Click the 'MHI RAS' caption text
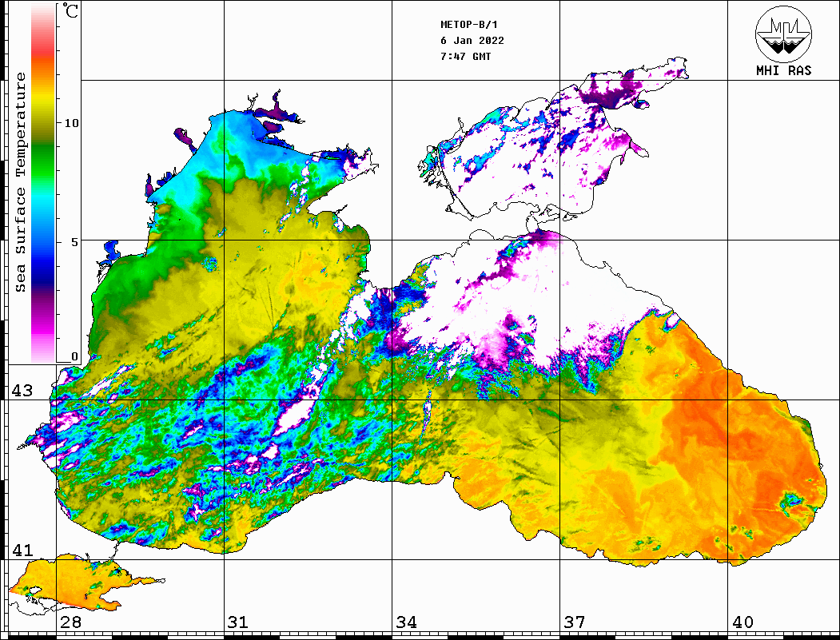This screenshot has height=640, width=840. click(783, 70)
